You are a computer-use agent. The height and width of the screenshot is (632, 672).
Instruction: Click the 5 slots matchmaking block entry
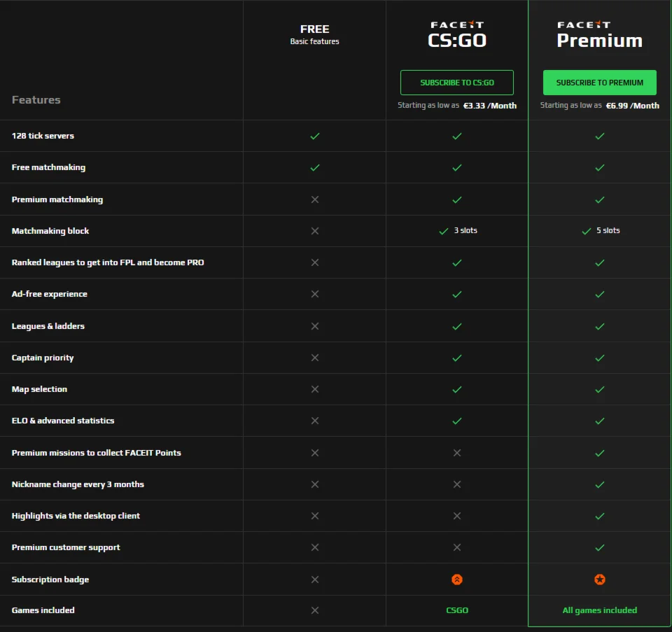point(601,230)
